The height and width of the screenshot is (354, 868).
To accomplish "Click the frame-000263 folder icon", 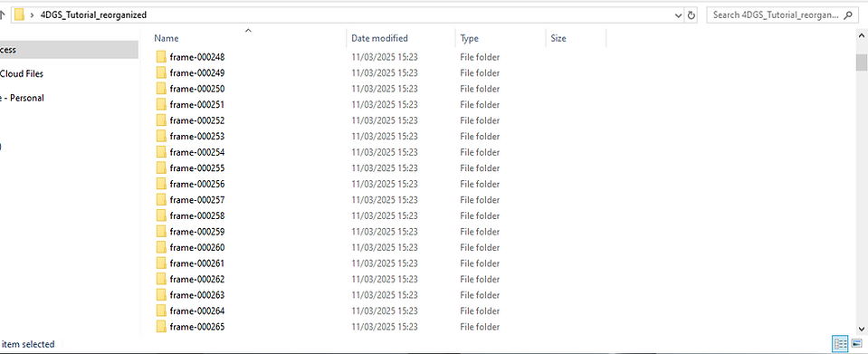I will pos(161,295).
